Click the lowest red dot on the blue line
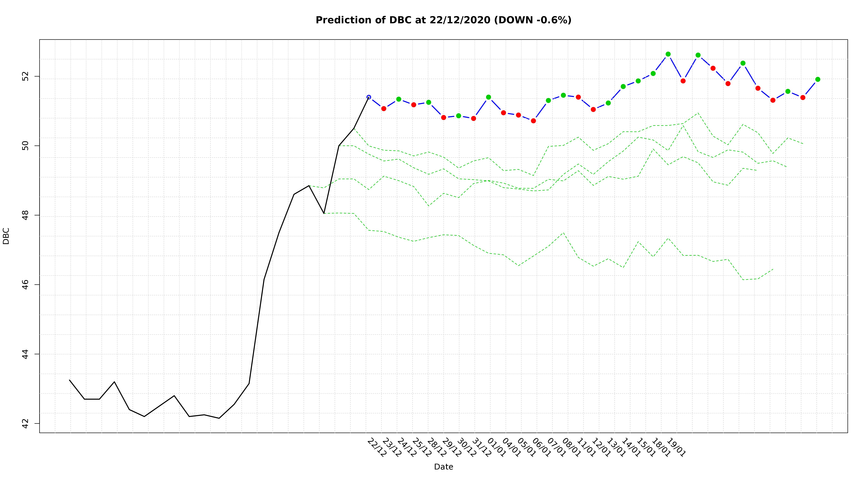 [533, 121]
